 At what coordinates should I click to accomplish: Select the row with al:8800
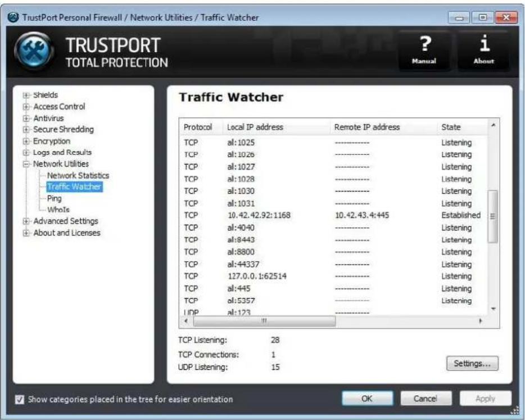point(333,252)
